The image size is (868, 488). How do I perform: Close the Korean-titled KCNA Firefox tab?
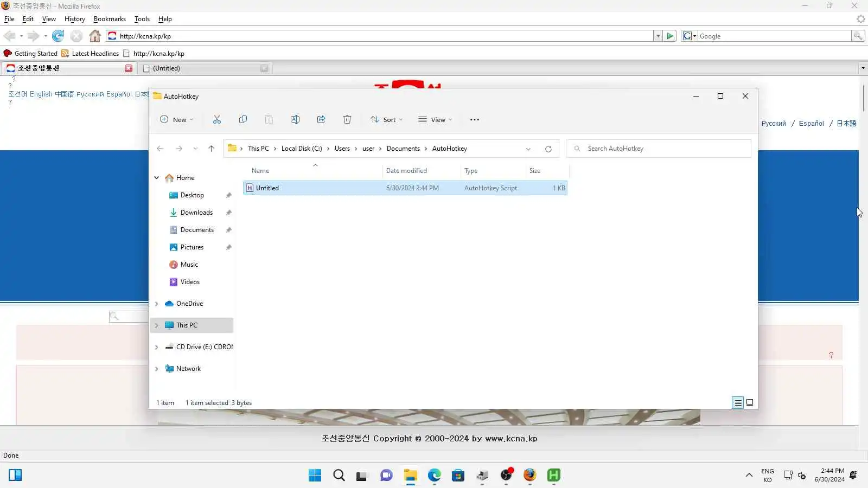click(129, 68)
